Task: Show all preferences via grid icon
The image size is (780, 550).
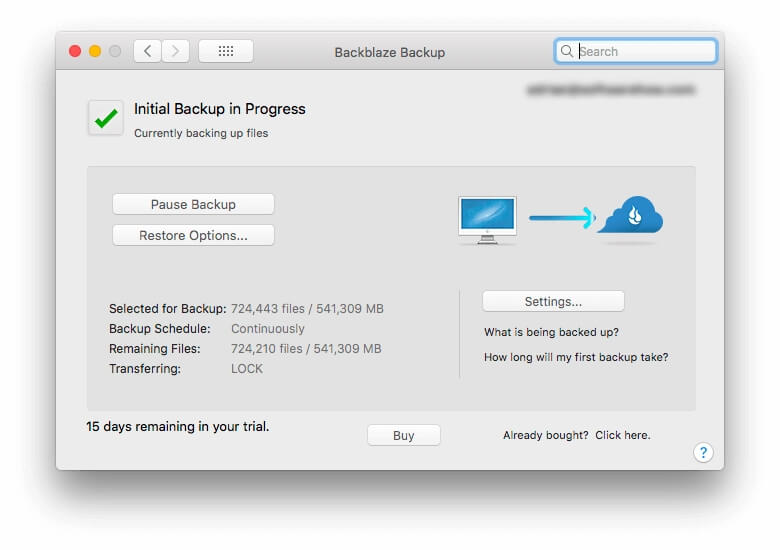Action: [x=226, y=51]
